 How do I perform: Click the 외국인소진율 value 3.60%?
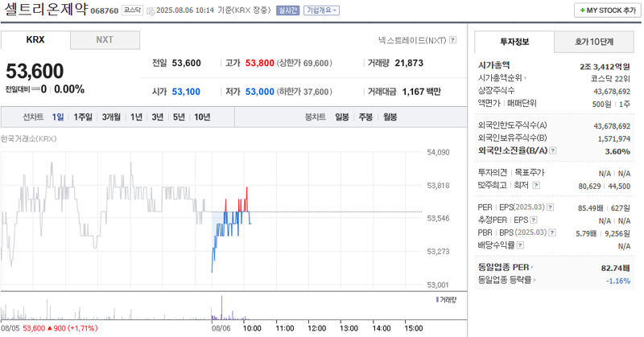(617, 151)
